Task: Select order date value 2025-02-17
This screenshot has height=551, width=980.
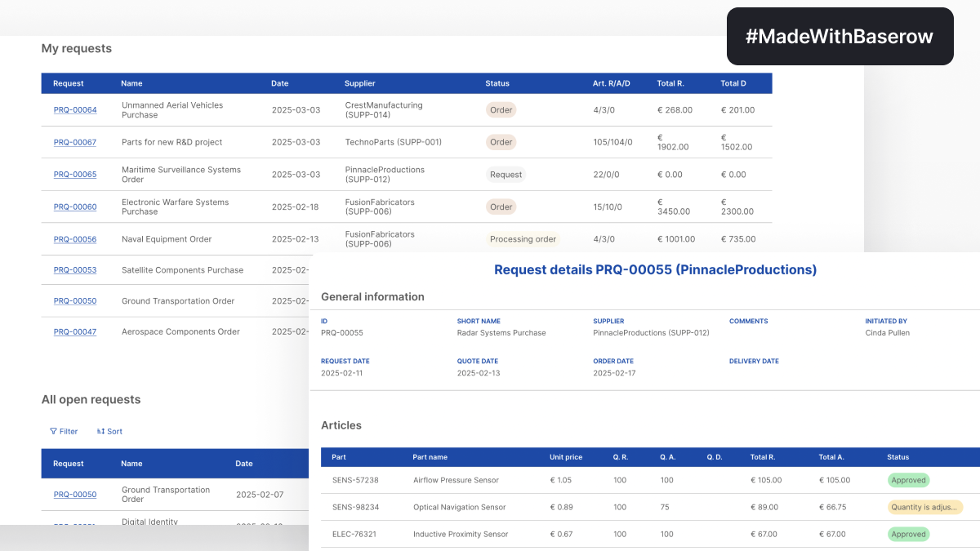Action: (614, 373)
